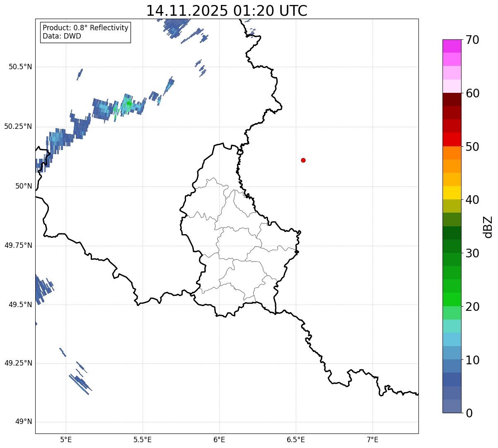Click the 7°E longitude label
The width and height of the screenshot is (498, 448).
[372, 440]
